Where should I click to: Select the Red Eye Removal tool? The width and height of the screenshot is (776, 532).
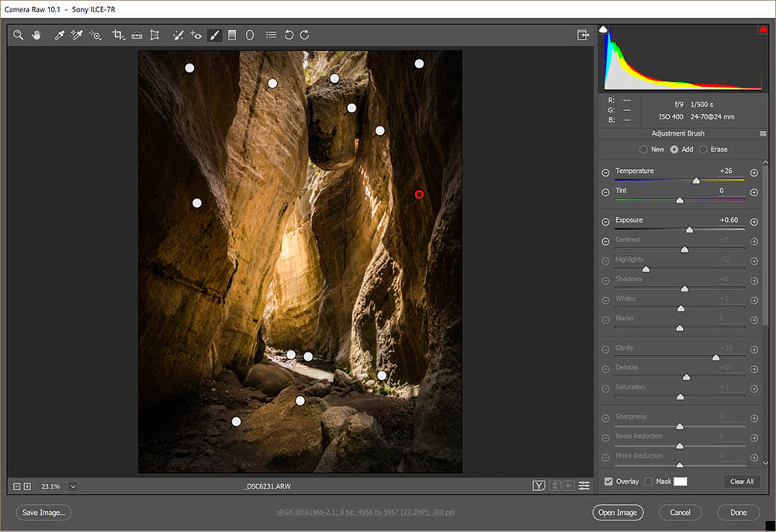(196, 35)
